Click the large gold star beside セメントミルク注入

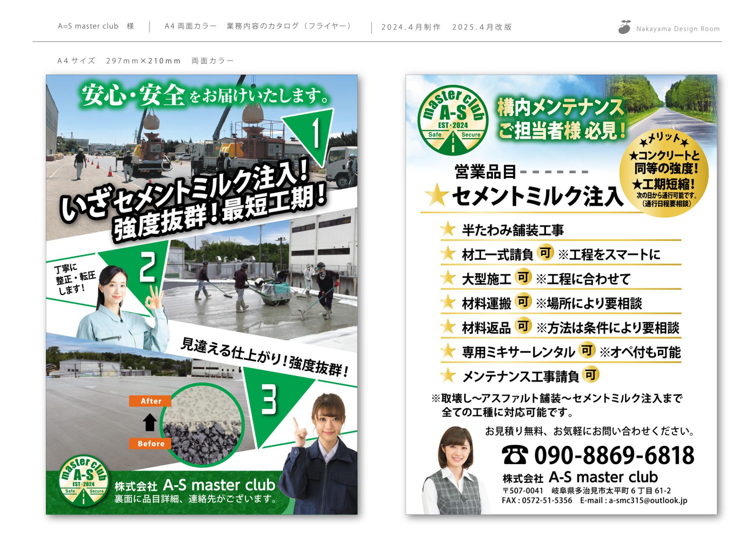point(436,195)
